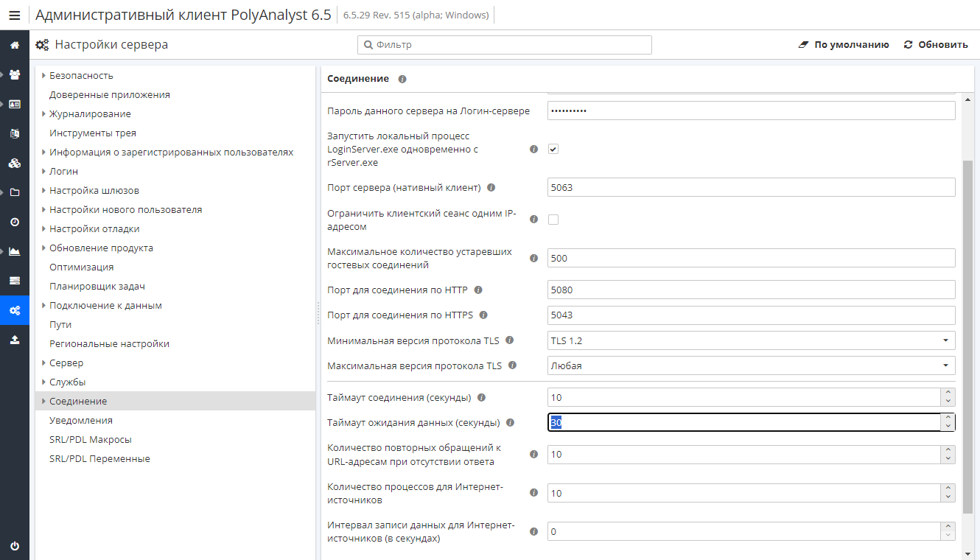Enable Ограничить клиентский сеанс одним IP-адресом
Screen dimensions: 980x560
click(x=553, y=220)
